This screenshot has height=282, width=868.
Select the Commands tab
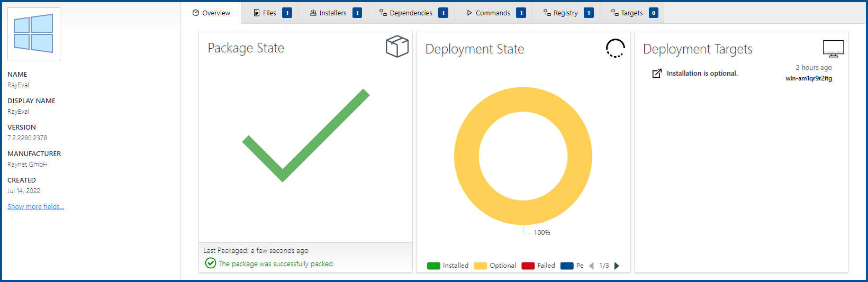coord(492,13)
